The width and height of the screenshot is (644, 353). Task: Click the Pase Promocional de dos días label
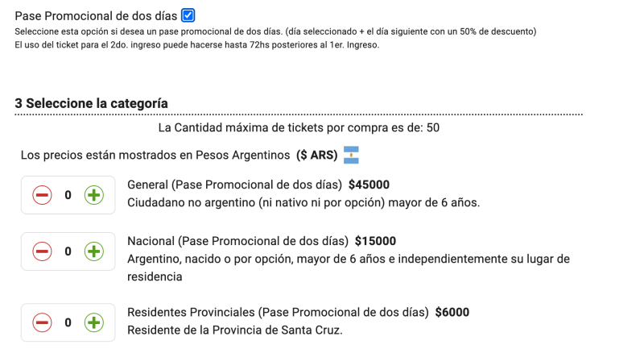pyautogui.click(x=96, y=15)
